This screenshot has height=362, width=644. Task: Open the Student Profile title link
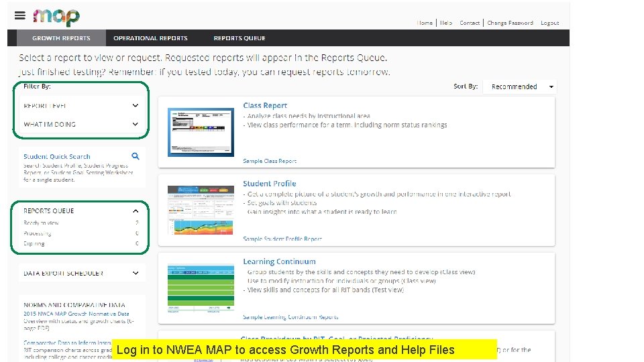(270, 184)
